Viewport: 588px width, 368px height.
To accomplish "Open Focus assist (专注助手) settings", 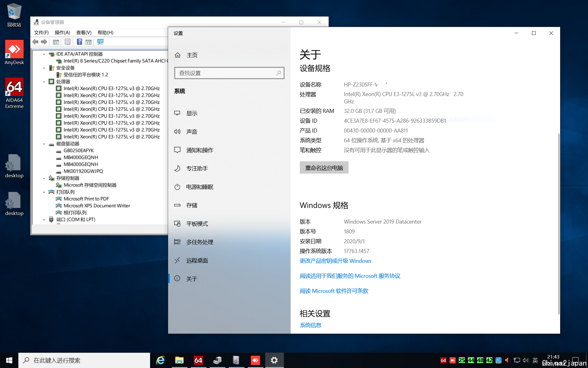I will pos(229,169).
